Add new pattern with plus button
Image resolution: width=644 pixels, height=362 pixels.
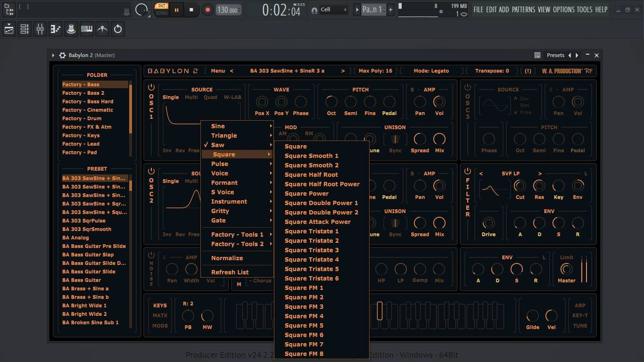tap(390, 9)
